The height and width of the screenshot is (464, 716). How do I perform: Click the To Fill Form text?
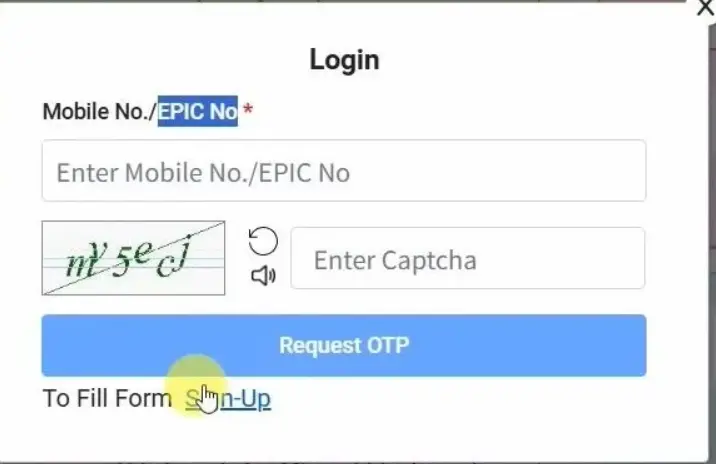click(107, 398)
